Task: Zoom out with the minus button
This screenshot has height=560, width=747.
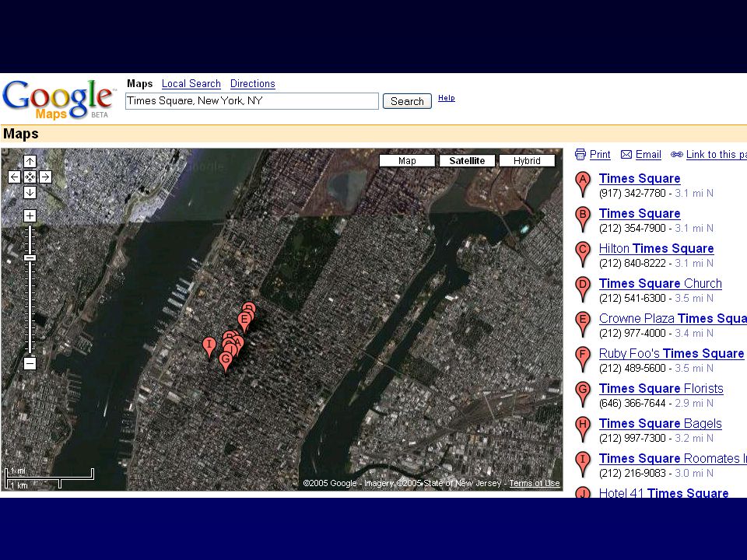Action: pyautogui.click(x=30, y=364)
